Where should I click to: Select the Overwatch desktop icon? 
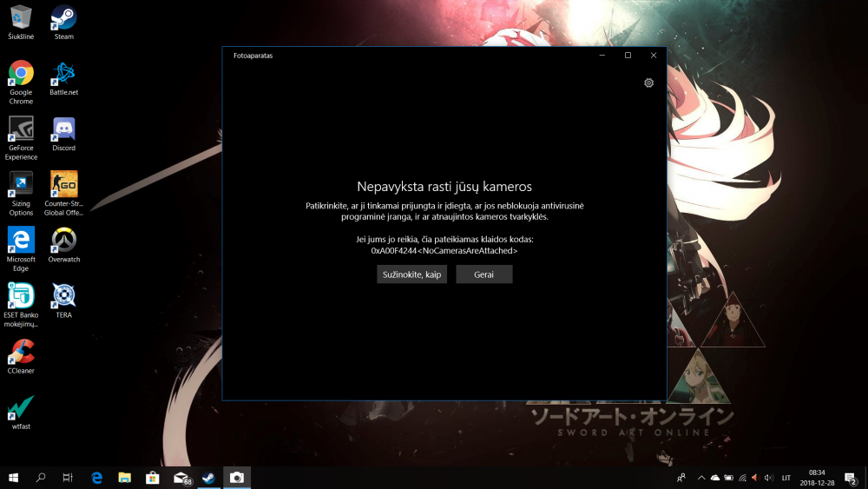(63, 245)
